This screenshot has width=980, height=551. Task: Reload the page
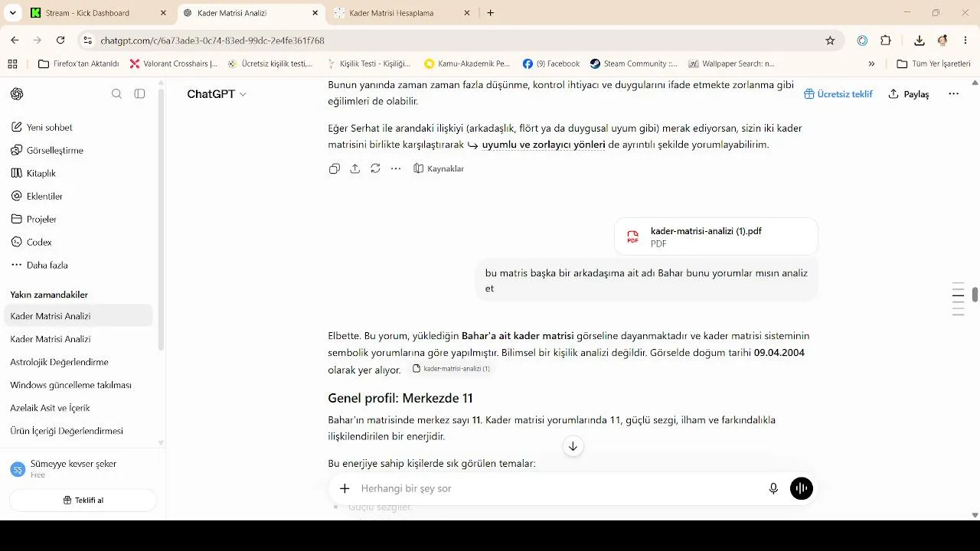[x=60, y=41]
